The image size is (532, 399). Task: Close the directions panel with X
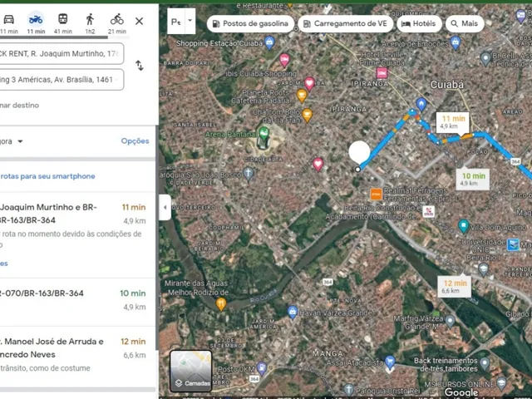[139, 21]
